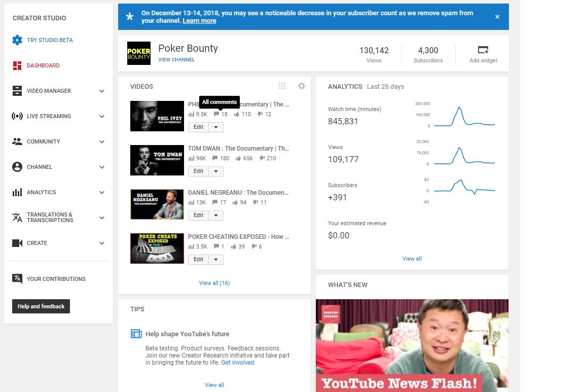The width and height of the screenshot is (584, 392).
Task: Expand the Live Streaming section chevron
Action: tap(102, 116)
